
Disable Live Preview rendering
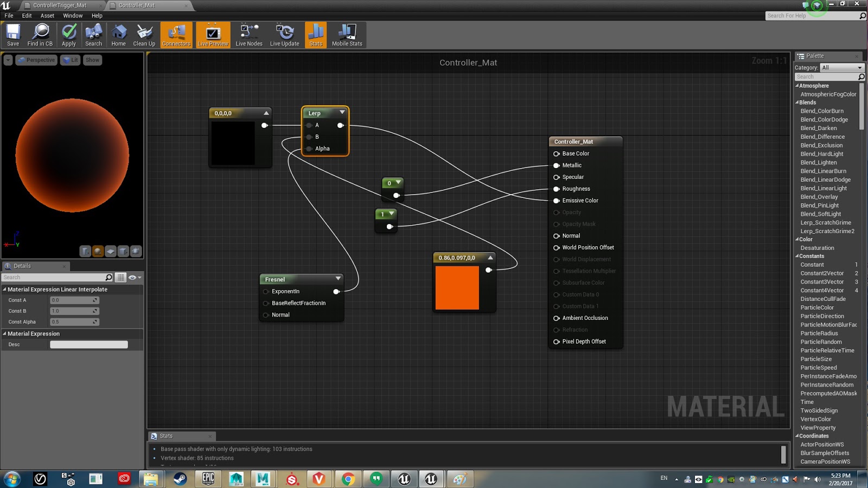click(213, 34)
